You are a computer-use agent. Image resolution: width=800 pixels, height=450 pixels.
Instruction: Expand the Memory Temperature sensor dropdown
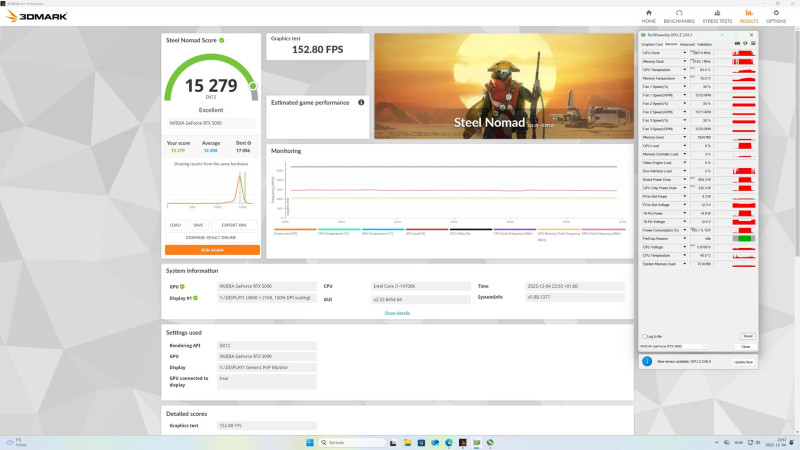pos(685,78)
